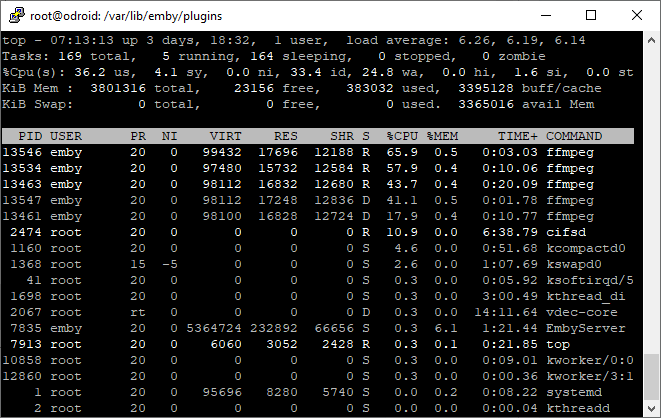Click the load average 6.26 value

click(x=474, y=40)
